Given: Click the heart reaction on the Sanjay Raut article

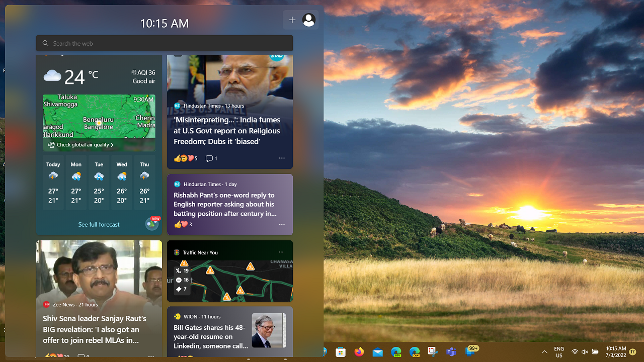Looking at the screenshot, I should click(59, 355).
